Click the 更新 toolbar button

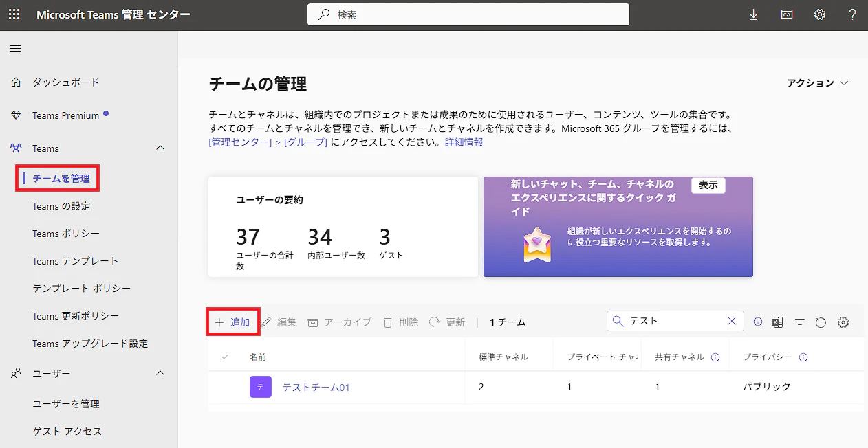[447, 322]
